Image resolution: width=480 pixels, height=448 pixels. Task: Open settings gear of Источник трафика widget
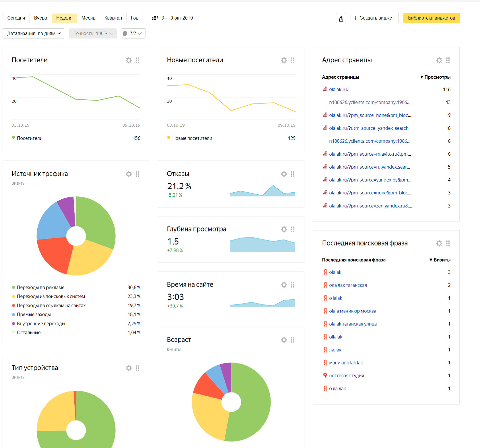click(x=129, y=174)
